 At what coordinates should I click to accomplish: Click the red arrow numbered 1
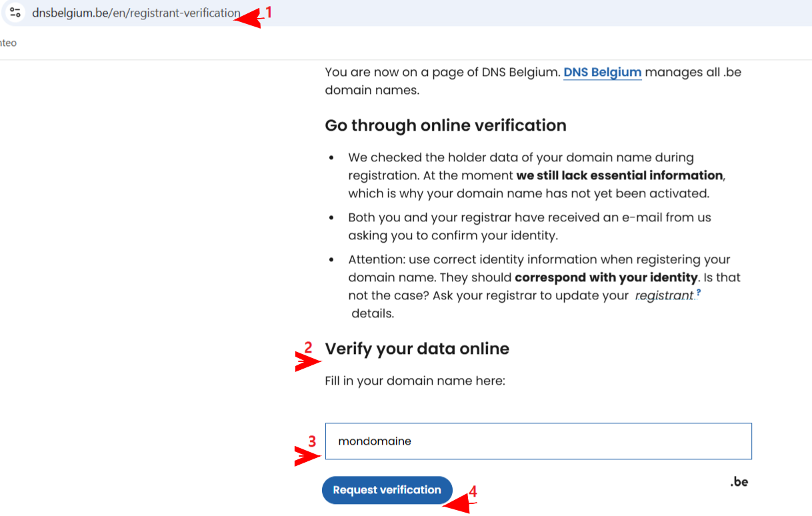tap(248, 18)
